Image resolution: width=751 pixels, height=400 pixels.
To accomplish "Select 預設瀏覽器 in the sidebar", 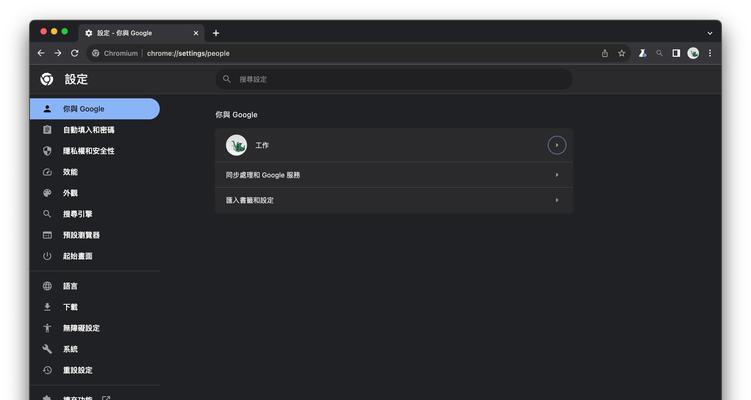I will click(95, 235).
